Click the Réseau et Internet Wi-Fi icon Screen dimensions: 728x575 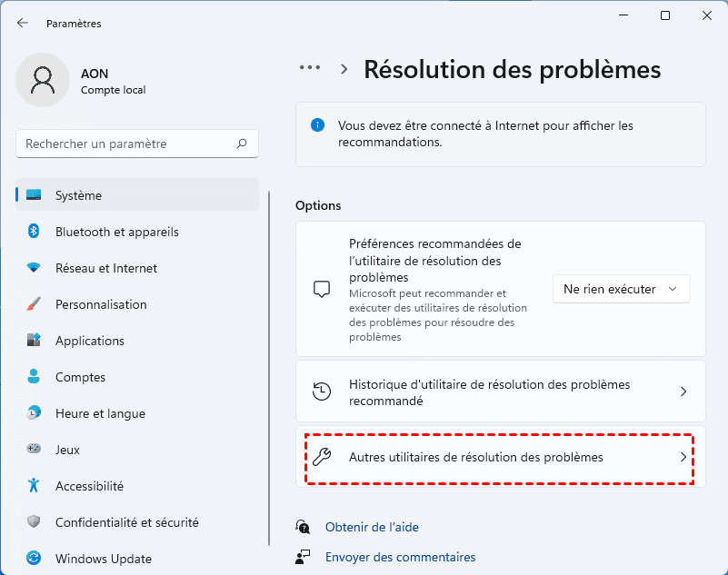[x=34, y=268]
